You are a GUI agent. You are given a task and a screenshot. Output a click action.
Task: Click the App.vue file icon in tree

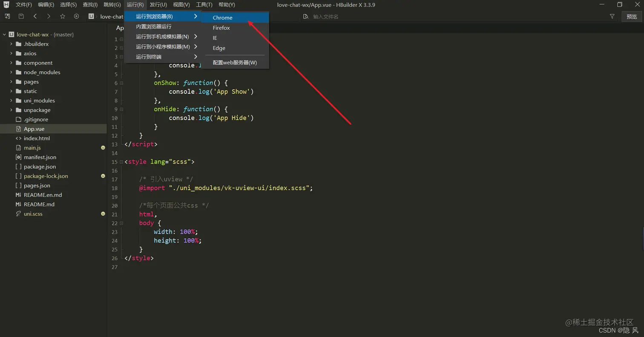click(18, 129)
